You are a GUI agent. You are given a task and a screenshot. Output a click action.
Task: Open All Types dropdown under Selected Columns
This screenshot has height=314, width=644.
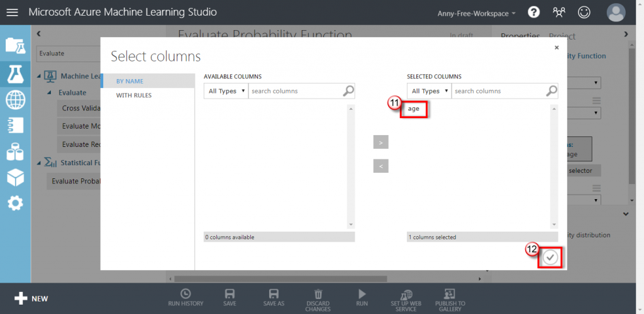click(x=429, y=91)
